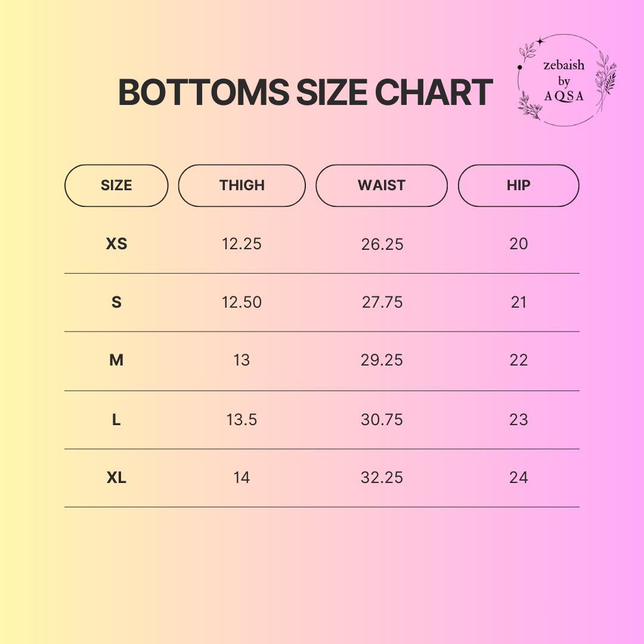644x644 pixels.
Task: Select waist value 29.25 for M
Action: point(382,360)
